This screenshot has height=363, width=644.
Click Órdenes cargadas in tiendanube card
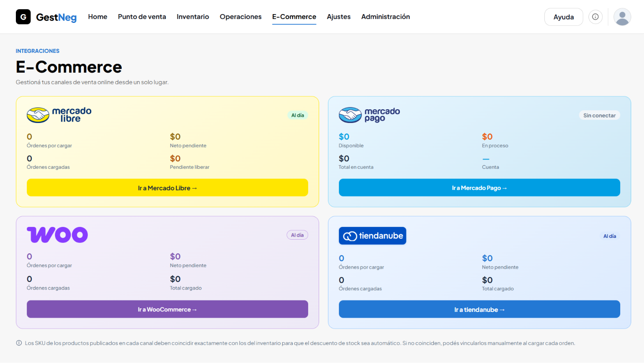361,289
